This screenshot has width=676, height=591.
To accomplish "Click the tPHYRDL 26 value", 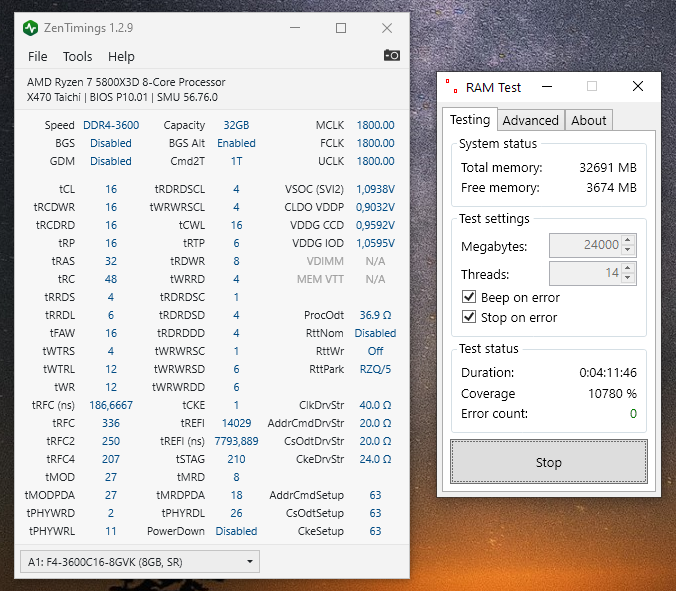I will (x=236, y=513).
